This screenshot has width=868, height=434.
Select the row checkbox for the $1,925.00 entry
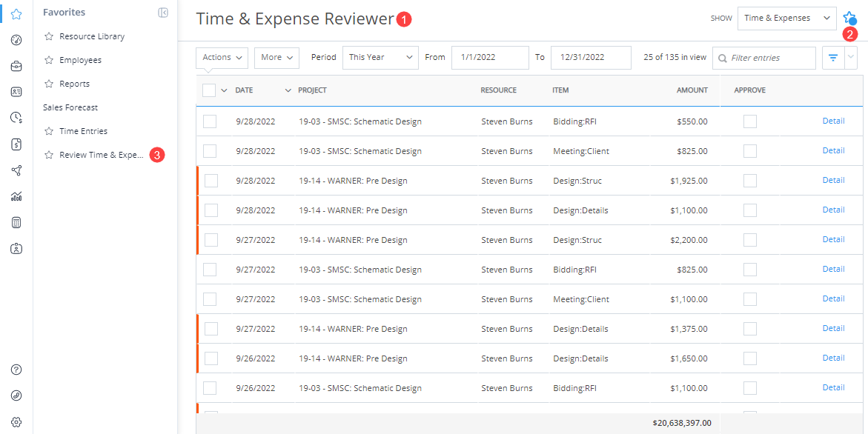[211, 180]
